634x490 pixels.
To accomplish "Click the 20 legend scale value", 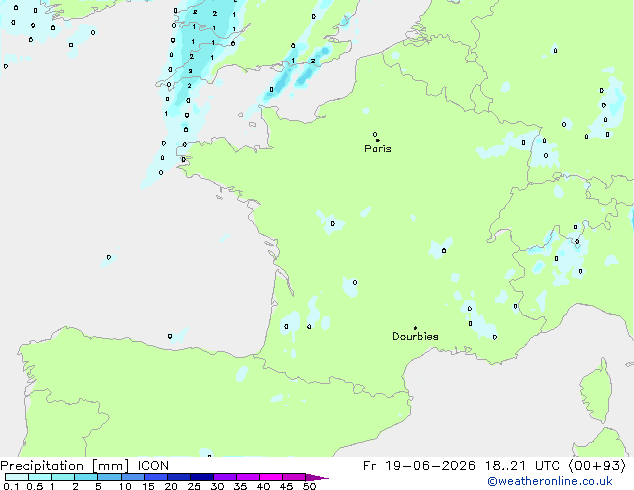I will click(171, 486).
